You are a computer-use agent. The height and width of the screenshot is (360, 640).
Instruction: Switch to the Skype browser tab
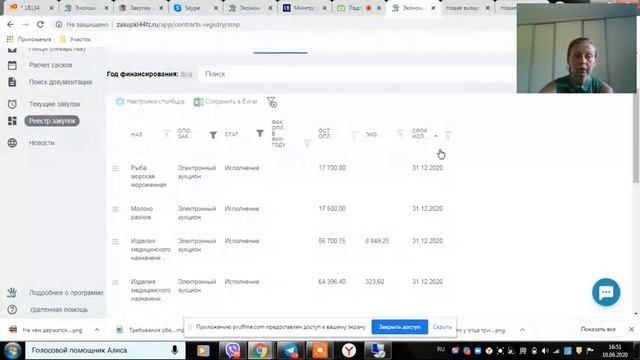pyautogui.click(x=192, y=8)
